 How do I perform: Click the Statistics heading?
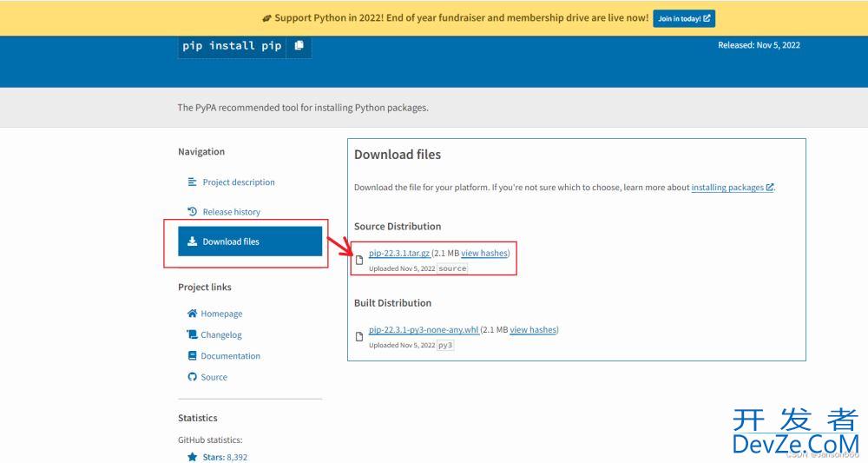coord(198,418)
